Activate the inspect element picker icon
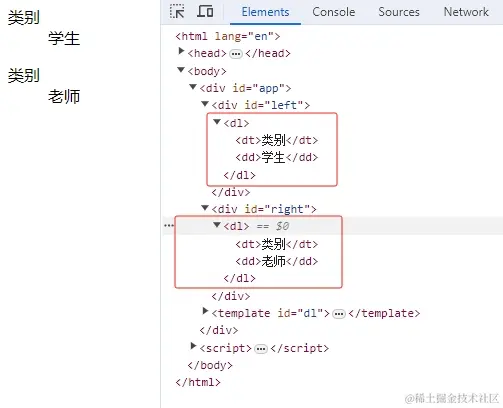 pyautogui.click(x=177, y=12)
